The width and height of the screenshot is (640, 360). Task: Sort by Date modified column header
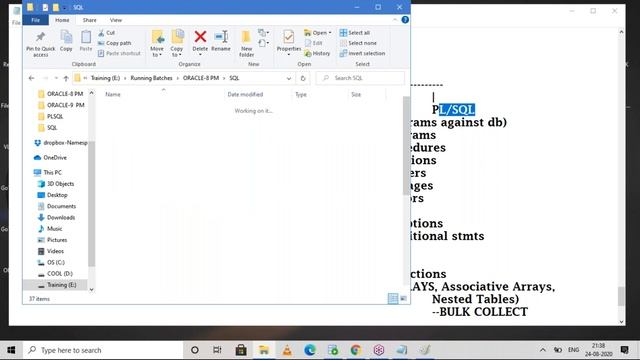pyautogui.click(x=245, y=94)
